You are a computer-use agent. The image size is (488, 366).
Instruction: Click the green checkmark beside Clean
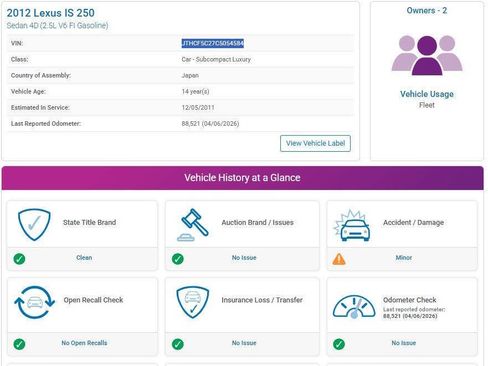coord(19,259)
